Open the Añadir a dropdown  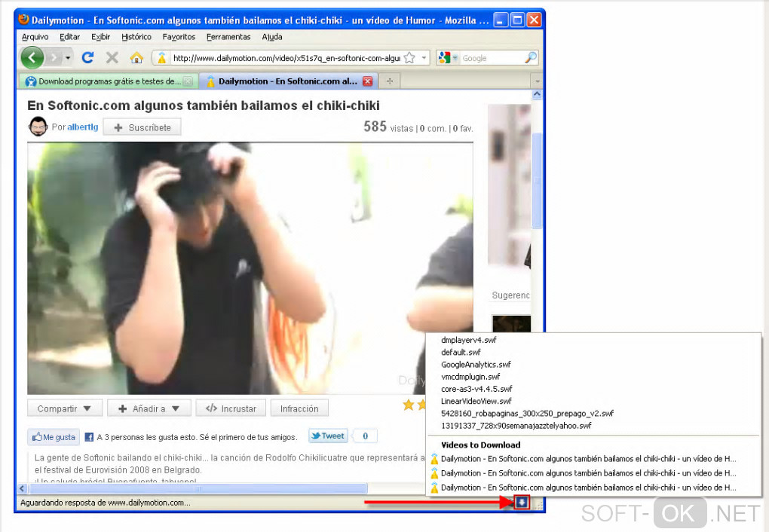coord(149,408)
